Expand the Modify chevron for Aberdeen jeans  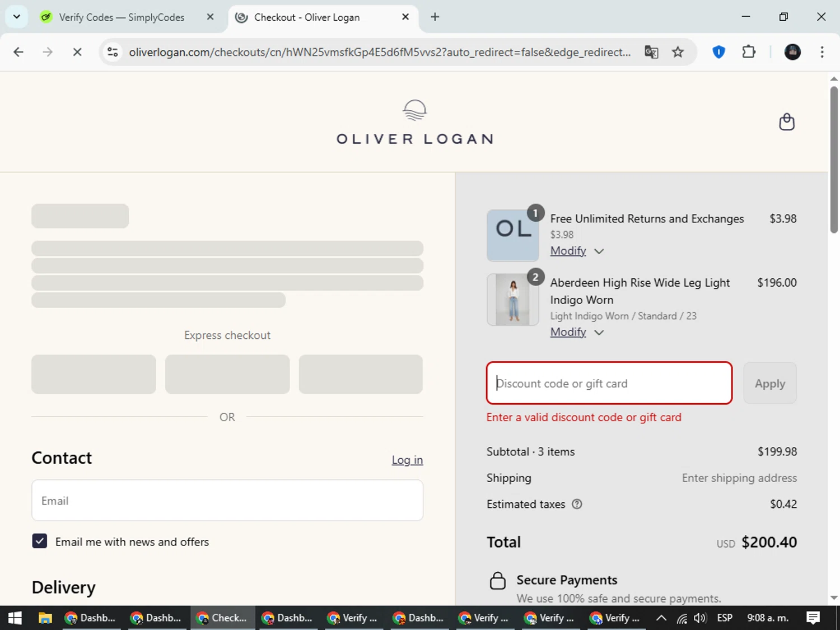[599, 333]
